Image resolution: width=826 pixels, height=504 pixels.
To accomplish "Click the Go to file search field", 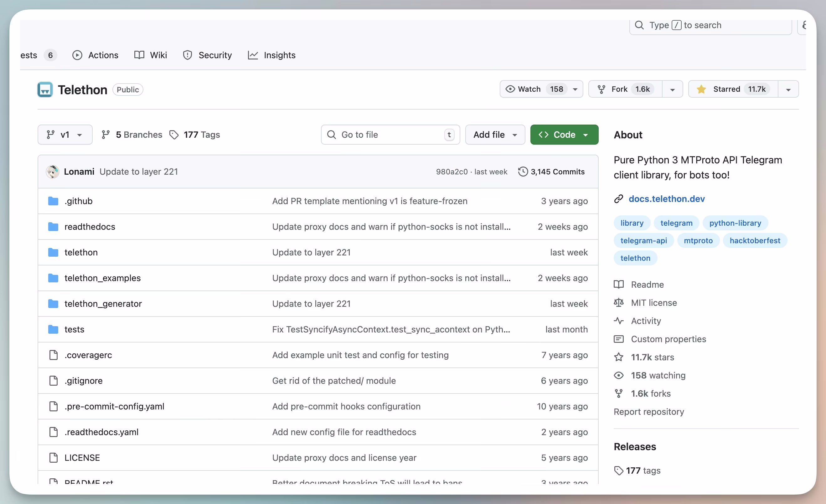I will (x=390, y=135).
